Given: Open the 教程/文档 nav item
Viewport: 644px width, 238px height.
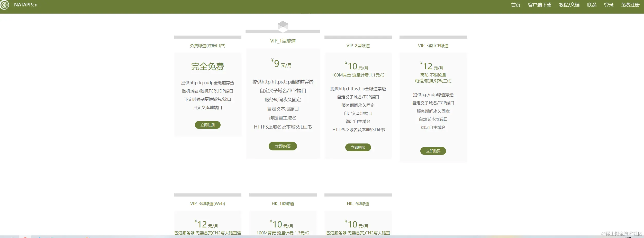Looking at the screenshot, I should point(569,5).
